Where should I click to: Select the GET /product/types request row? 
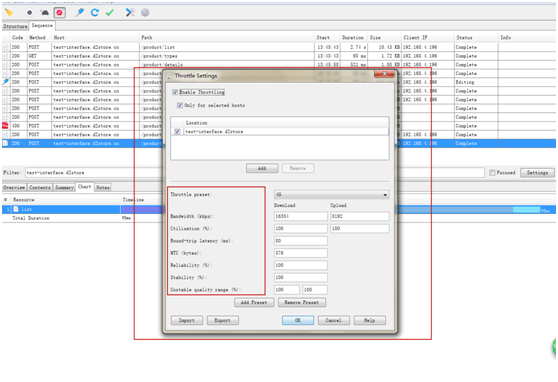click(x=279, y=56)
